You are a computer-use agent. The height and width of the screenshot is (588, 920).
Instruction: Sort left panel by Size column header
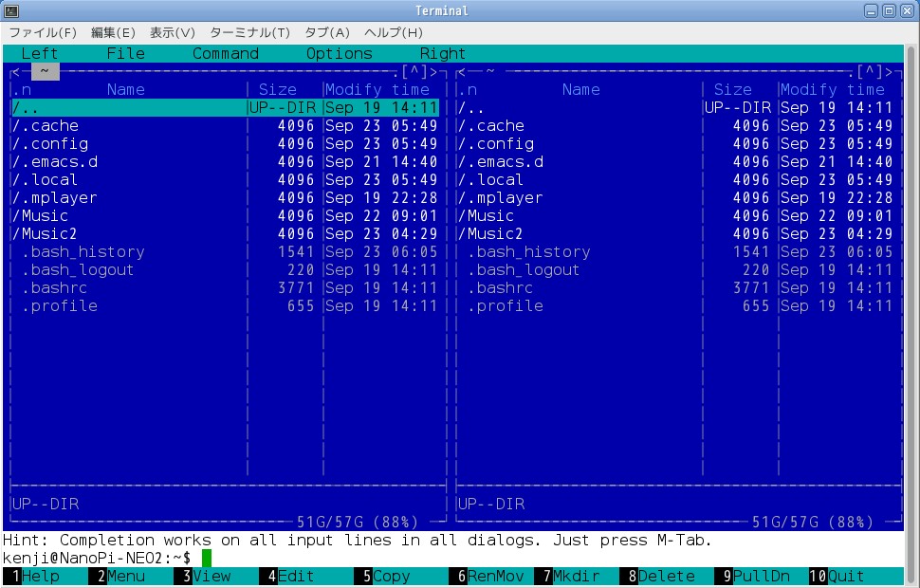[277, 90]
